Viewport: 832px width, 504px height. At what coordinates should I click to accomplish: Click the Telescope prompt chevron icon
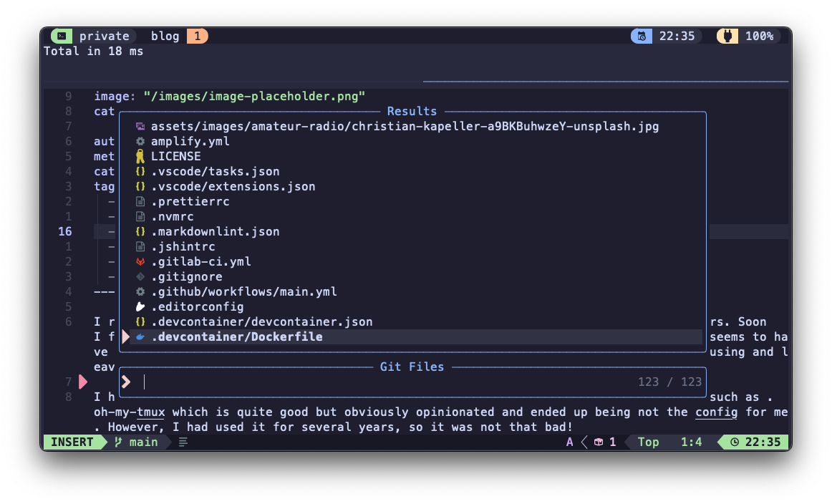(x=126, y=382)
